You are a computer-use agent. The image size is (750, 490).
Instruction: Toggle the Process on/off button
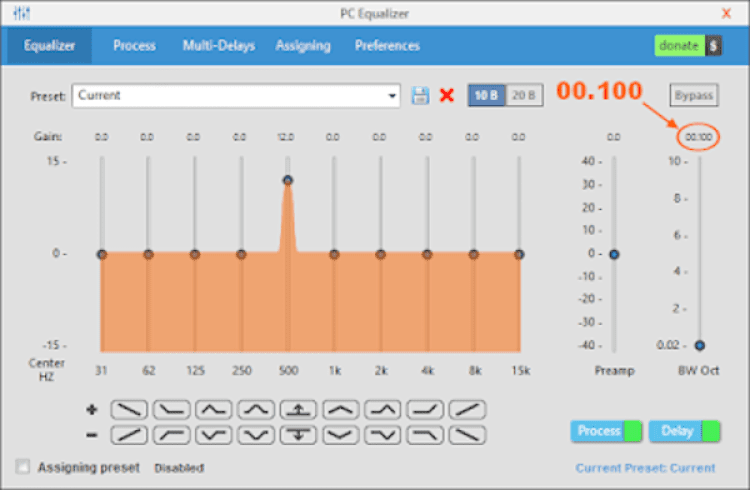click(x=606, y=431)
